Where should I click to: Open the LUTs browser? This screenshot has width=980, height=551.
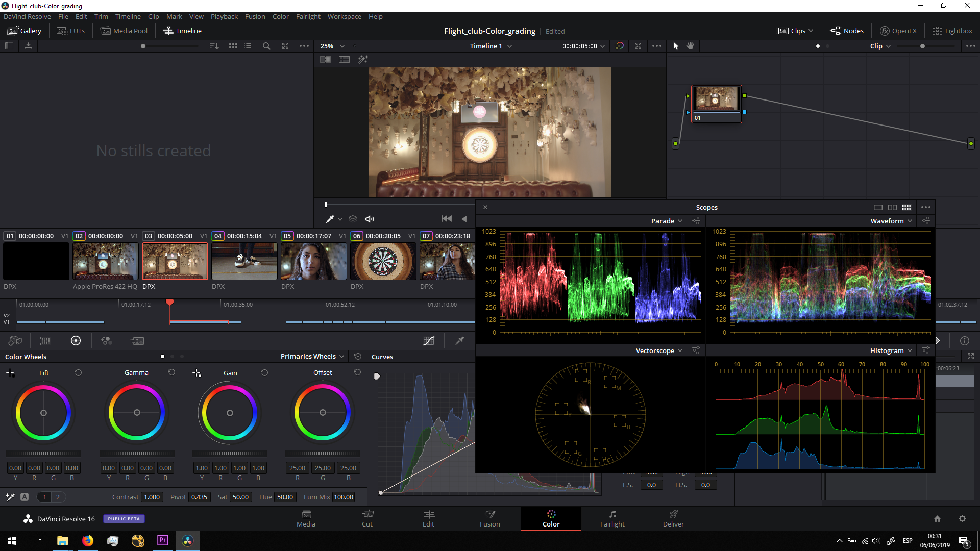71,31
